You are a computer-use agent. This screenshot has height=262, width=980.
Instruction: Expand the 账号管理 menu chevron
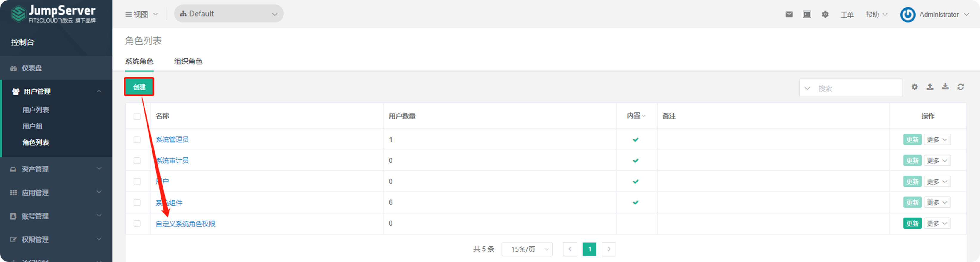(x=99, y=216)
